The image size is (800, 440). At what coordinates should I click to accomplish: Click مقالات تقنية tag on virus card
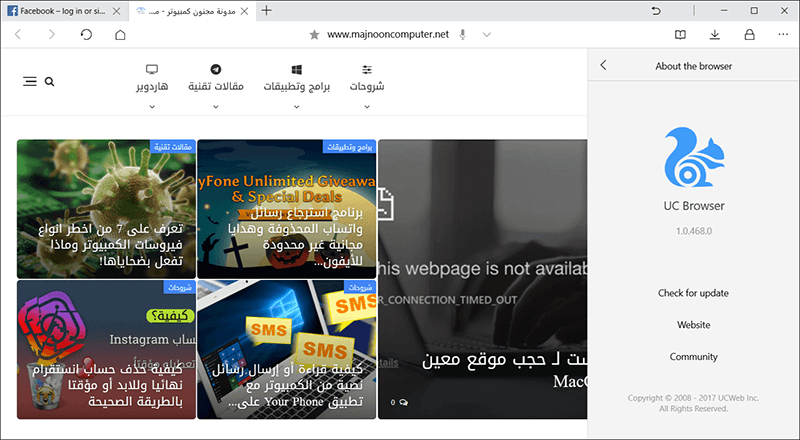click(173, 146)
